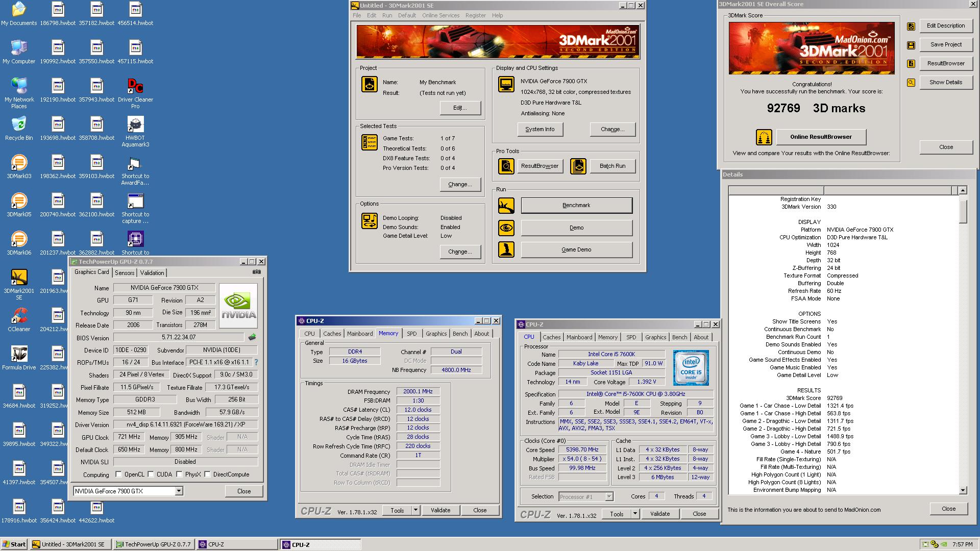Switch to the Validation tab in GPU-Z
The width and height of the screenshot is (980, 551).
click(152, 273)
